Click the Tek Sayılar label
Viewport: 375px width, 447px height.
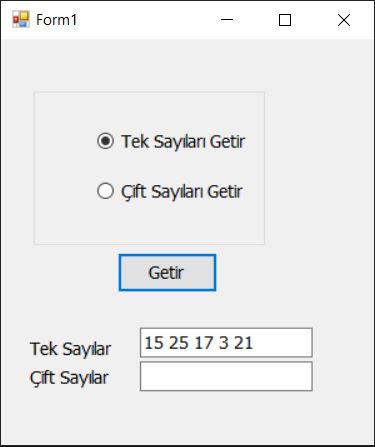tap(70, 349)
